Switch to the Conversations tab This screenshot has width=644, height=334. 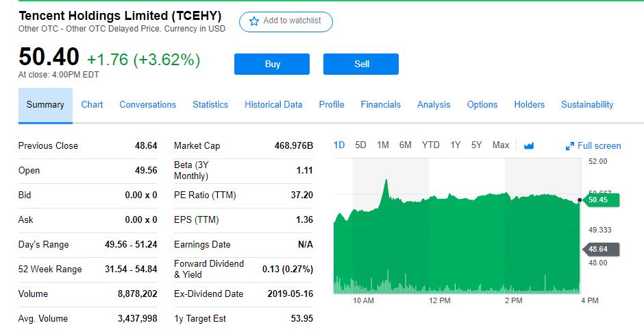147,105
